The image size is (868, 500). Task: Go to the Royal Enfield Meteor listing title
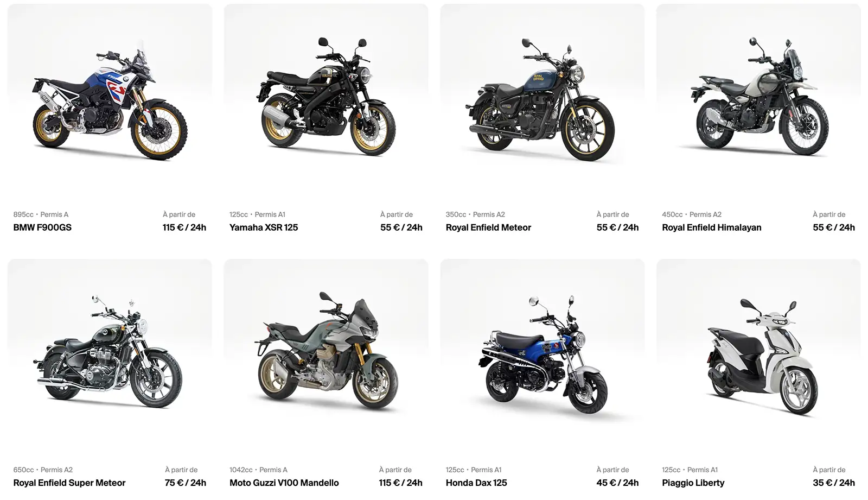[x=488, y=227]
